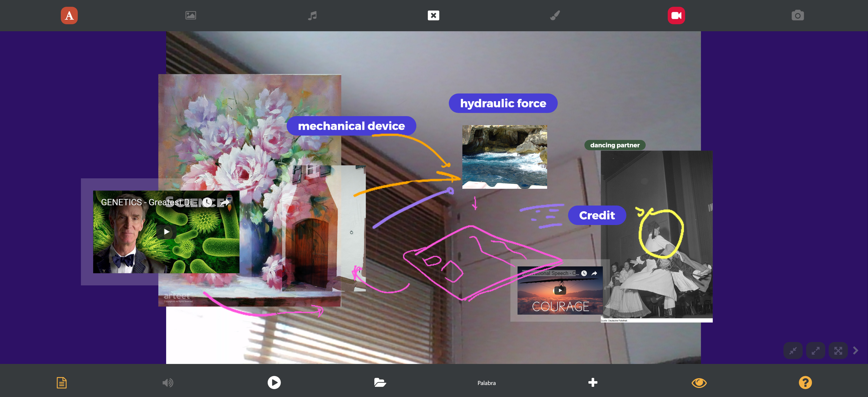Select the paintbrush drawing tool

tap(555, 16)
